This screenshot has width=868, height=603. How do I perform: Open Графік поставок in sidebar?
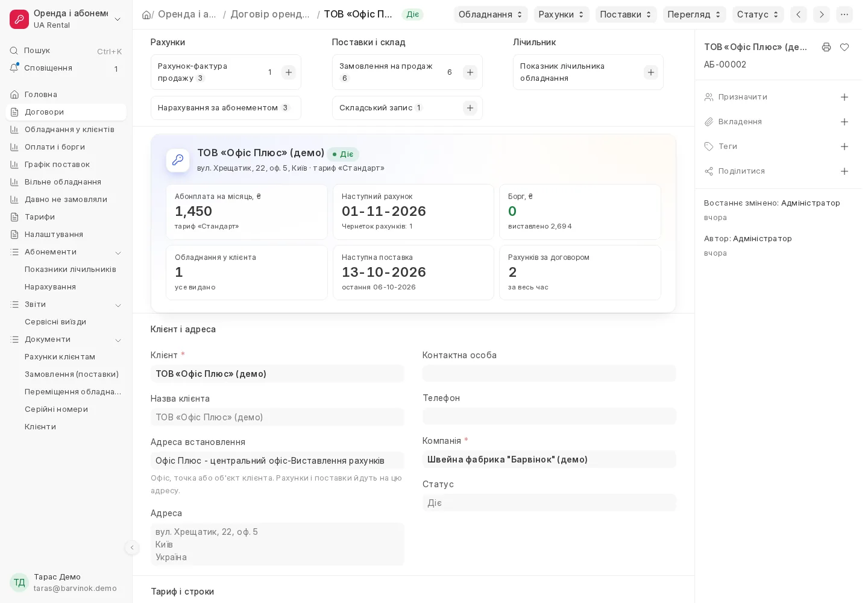click(x=66, y=165)
